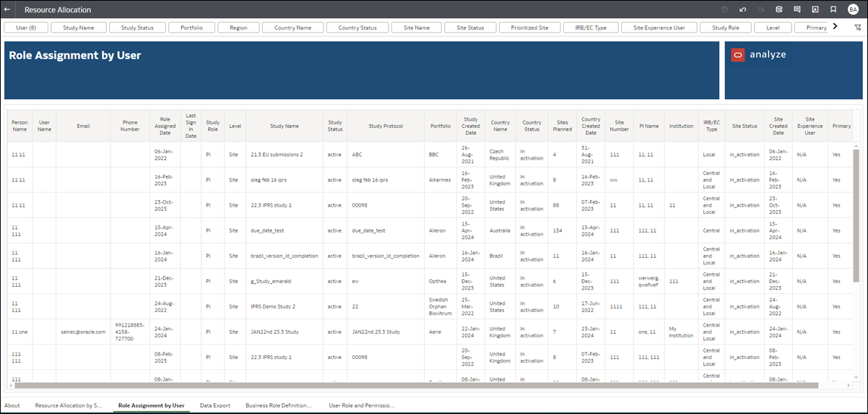Viewport: 868px width, 414px height.
Task: Show more filters with the right chevron
Action: coord(836,27)
